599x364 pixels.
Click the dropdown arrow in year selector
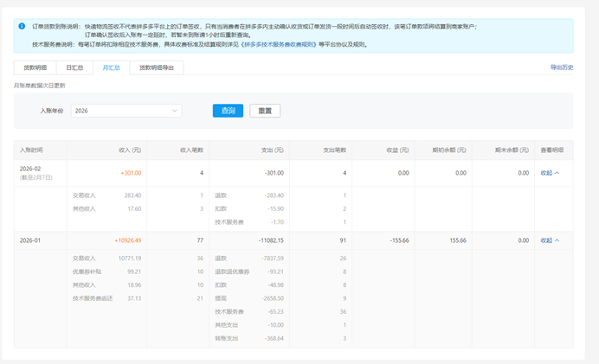tap(174, 111)
